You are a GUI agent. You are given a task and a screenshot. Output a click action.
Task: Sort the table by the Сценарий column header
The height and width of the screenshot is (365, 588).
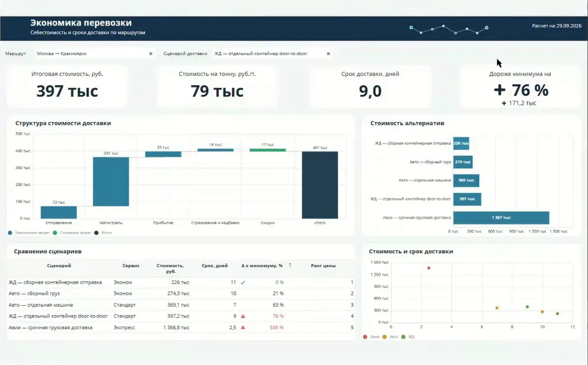59,266
